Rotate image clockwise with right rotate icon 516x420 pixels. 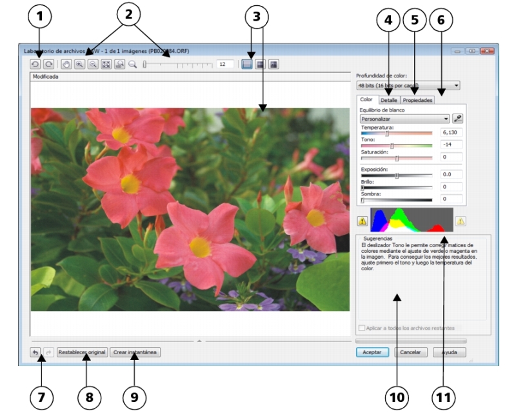(x=47, y=65)
